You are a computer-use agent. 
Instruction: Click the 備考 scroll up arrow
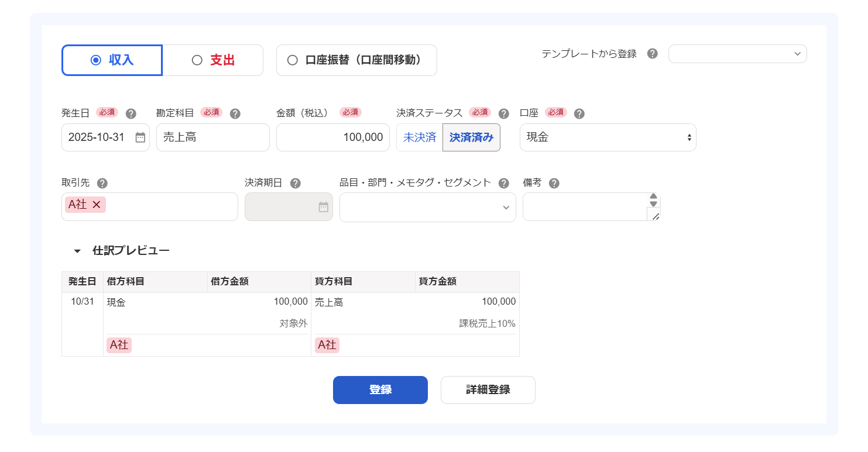tap(654, 196)
